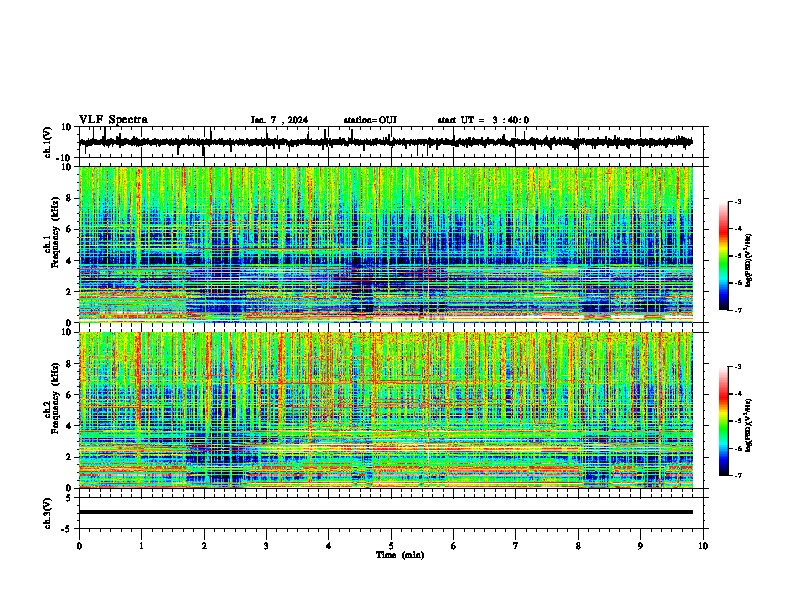Click the "3" minute tick label
792x612 pixels.
pos(266,546)
